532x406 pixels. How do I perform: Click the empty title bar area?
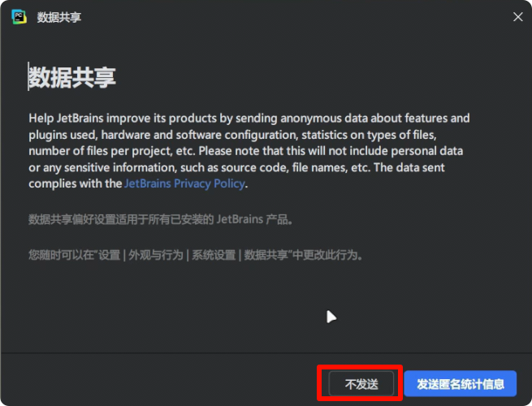pos(284,17)
